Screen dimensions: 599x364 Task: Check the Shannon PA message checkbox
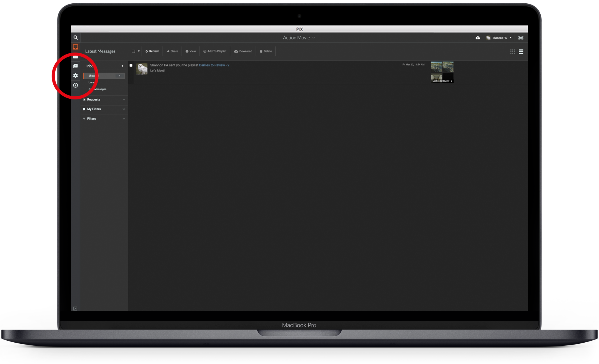[131, 66]
